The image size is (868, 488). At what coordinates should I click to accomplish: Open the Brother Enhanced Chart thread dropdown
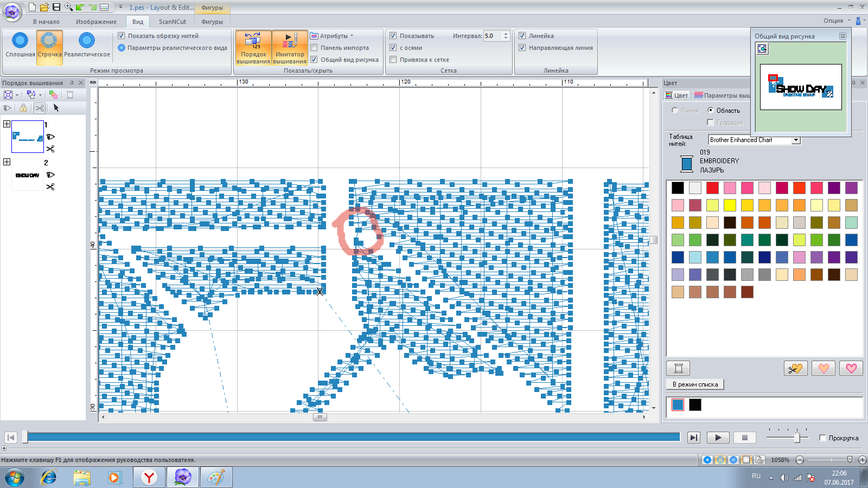pyautogui.click(x=795, y=140)
